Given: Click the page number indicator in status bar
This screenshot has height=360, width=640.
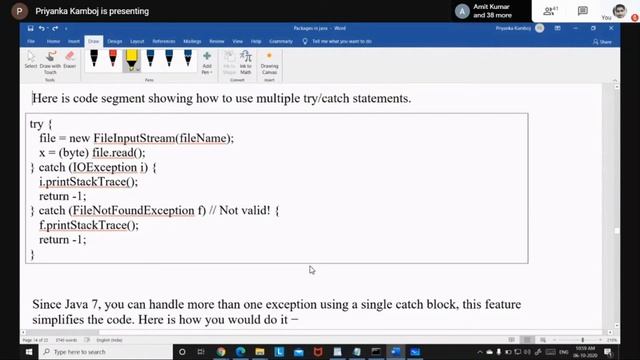Looking at the screenshot, I should [35, 340].
